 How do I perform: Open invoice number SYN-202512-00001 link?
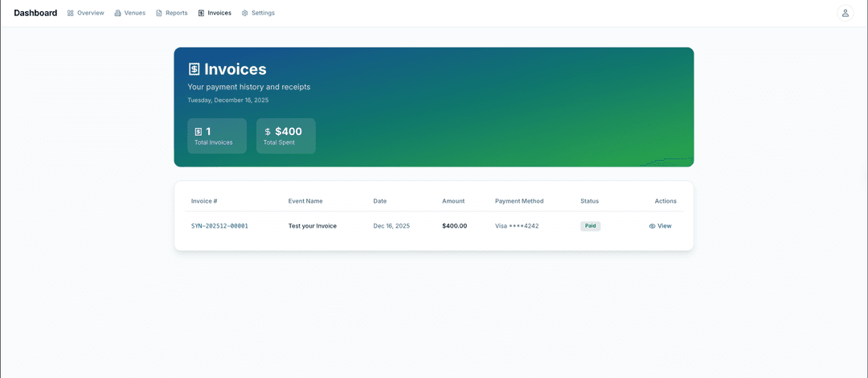click(219, 226)
